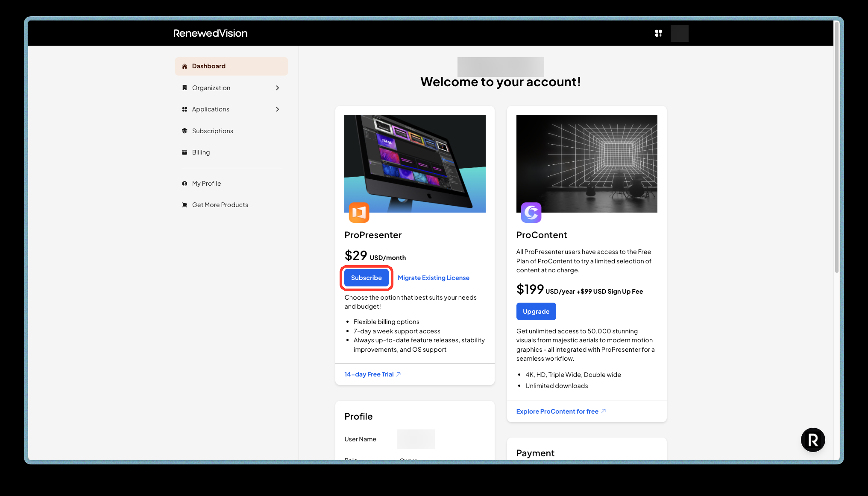Click the page vertical scrollbar

click(836, 147)
